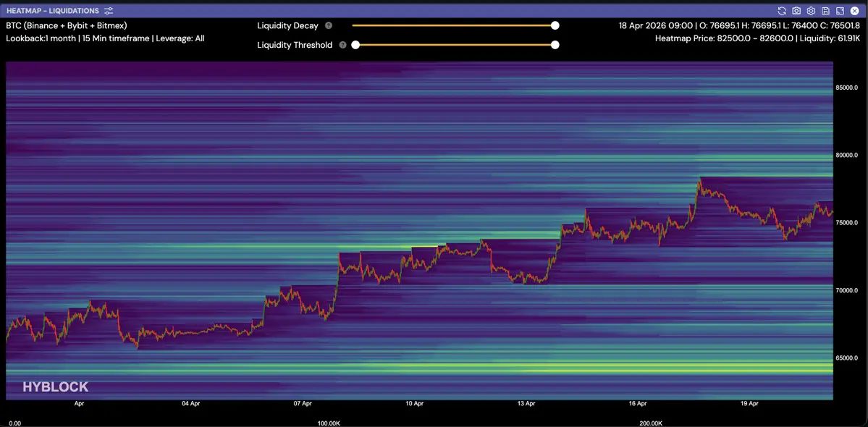This screenshot has height=427, width=868.
Task: Click the 100.00K legend scale value
Action: [328, 423]
